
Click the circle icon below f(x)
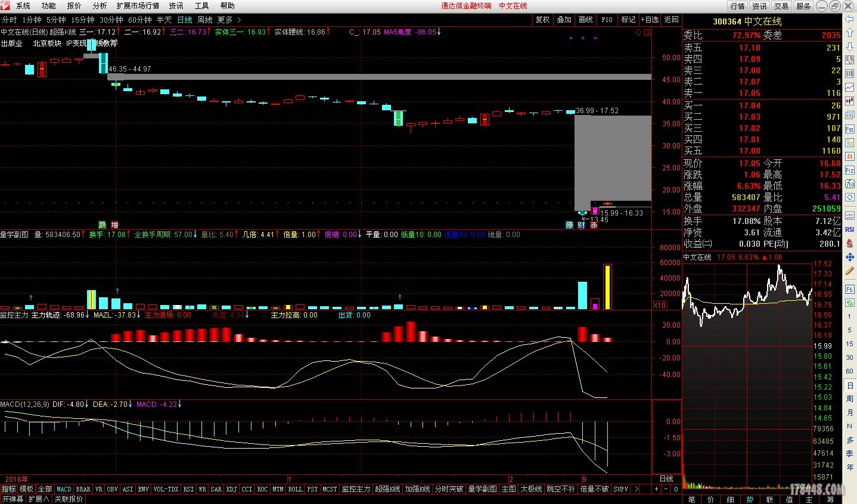tap(850, 197)
